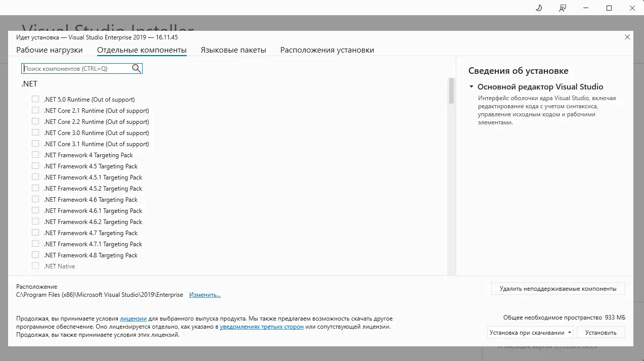This screenshot has height=361, width=644.
Task: Enable the .NET 5.0 Runtime component
Action: [x=35, y=99]
